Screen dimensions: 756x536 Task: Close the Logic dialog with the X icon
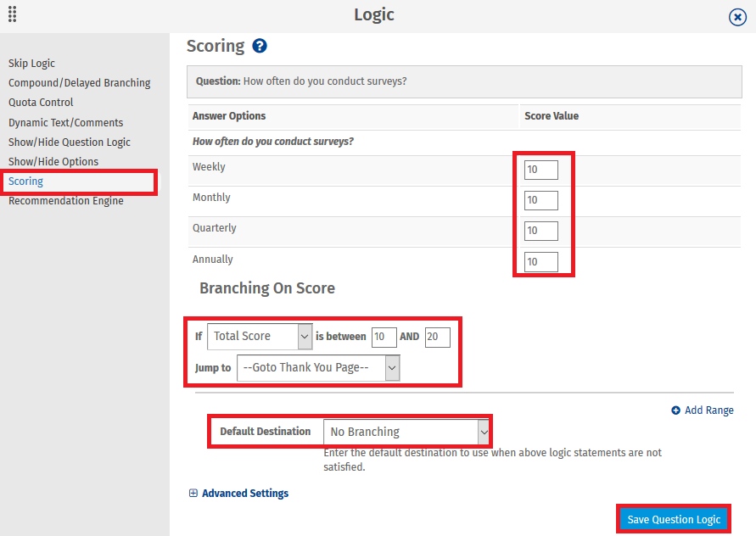click(x=736, y=16)
